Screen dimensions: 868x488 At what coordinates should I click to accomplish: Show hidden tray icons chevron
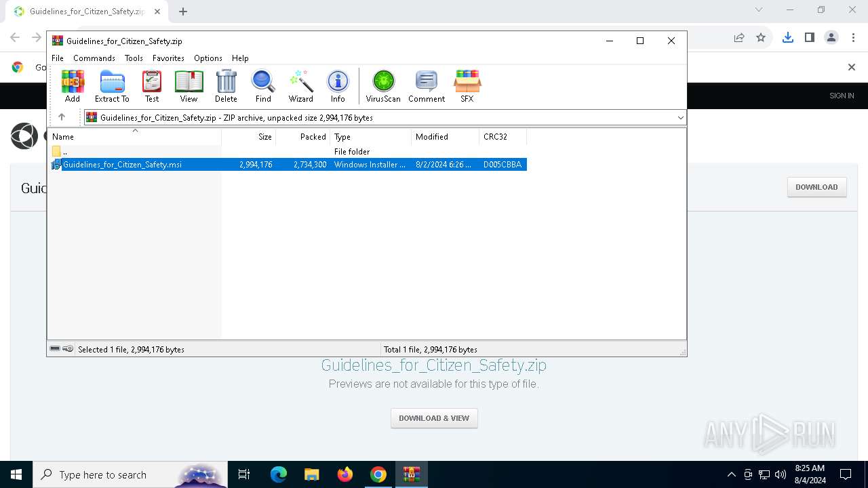[731, 474]
